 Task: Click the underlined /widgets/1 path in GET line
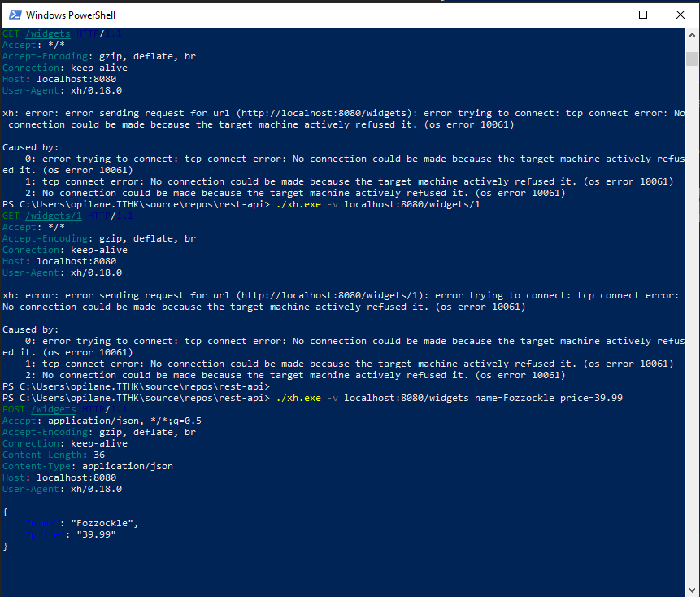click(54, 216)
